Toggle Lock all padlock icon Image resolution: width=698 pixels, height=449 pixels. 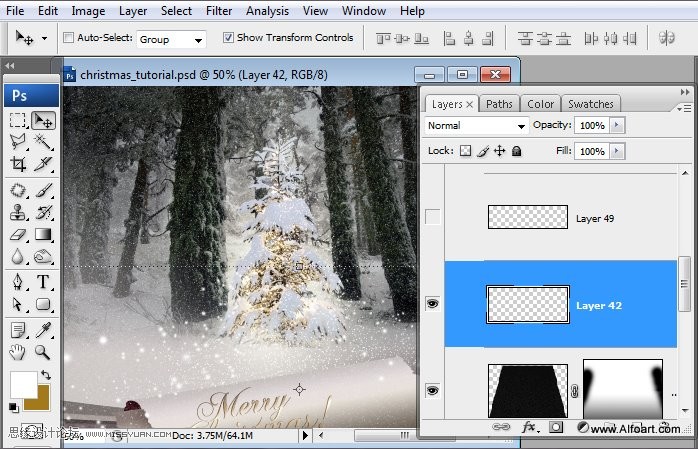pos(516,151)
